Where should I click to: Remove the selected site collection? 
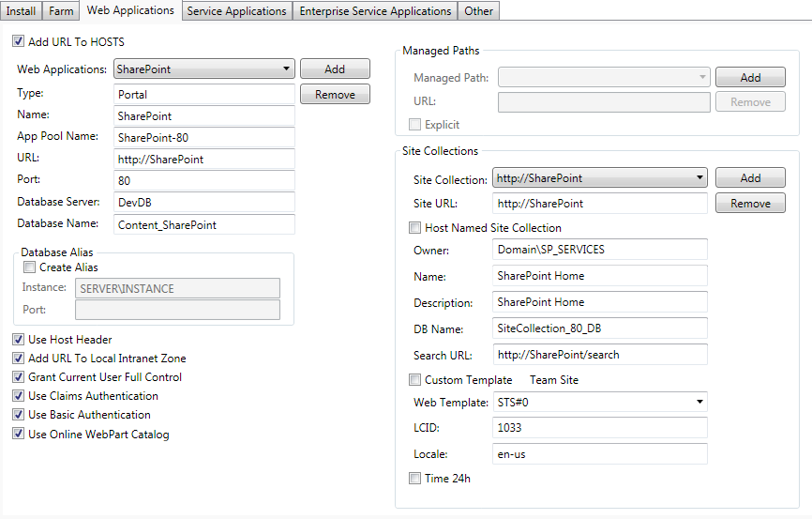pos(750,204)
